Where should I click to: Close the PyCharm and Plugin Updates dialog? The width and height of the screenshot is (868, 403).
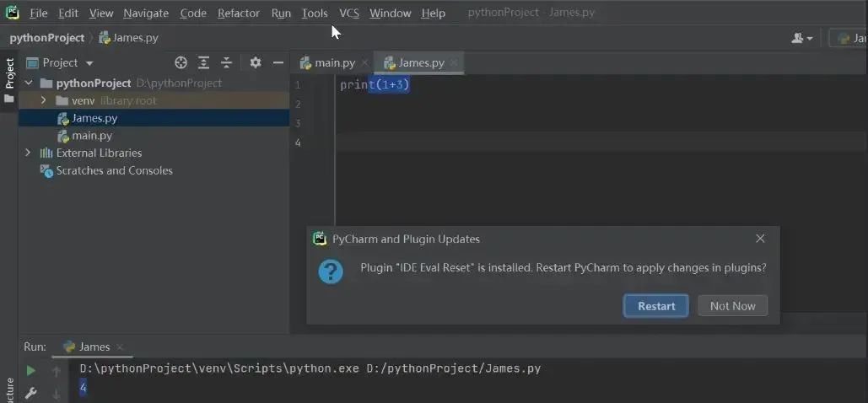pyautogui.click(x=760, y=239)
